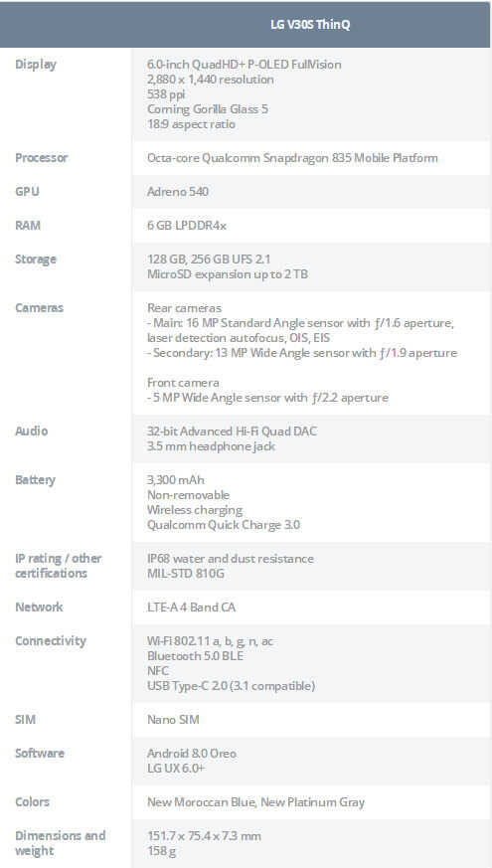Select the Nano SIM value
The image size is (492, 868).
coord(173,720)
